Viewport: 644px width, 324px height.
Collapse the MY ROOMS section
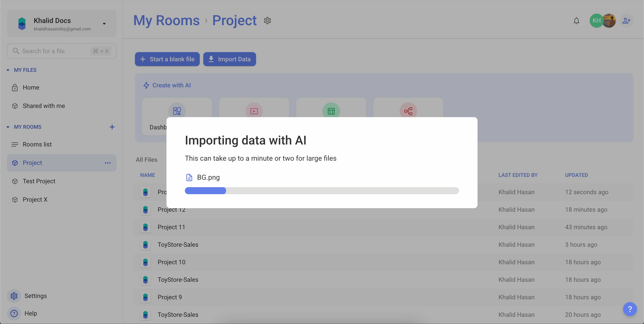click(x=8, y=127)
